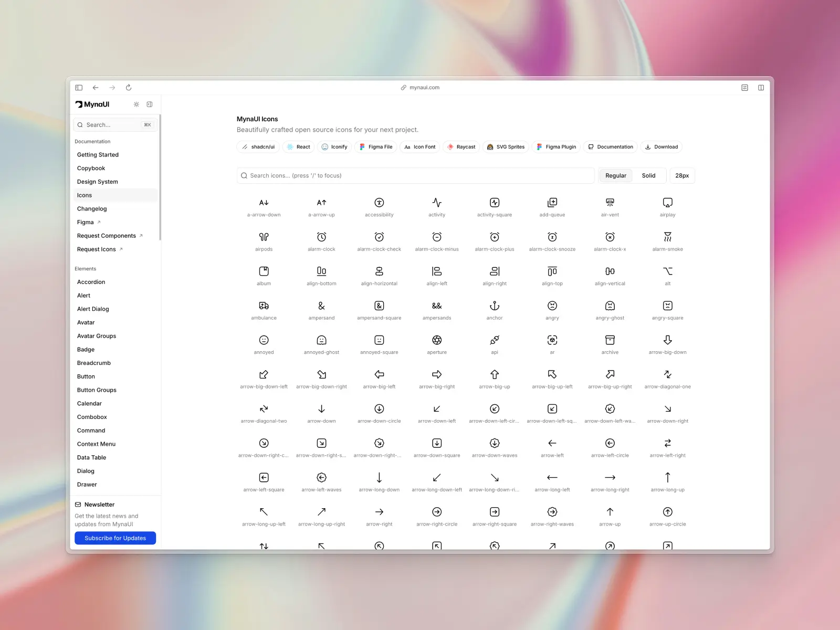The width and height of the screenshot is (840, 630).
Task: Choose the alarm-clock-check icon
Action: (379, 237)
